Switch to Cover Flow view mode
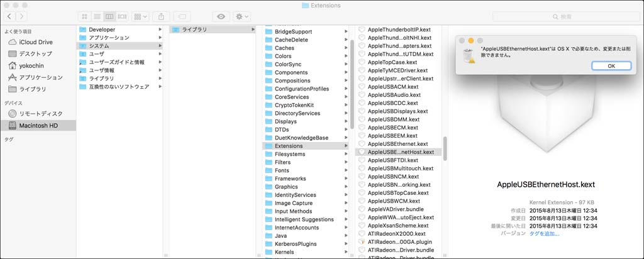The image size is (644, 259). 122,16
